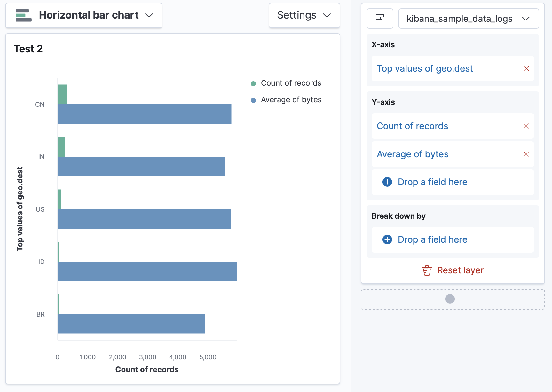Remove Top values of geo.dest dimension
Screen dimensions: 552x392
pos(526,68)
